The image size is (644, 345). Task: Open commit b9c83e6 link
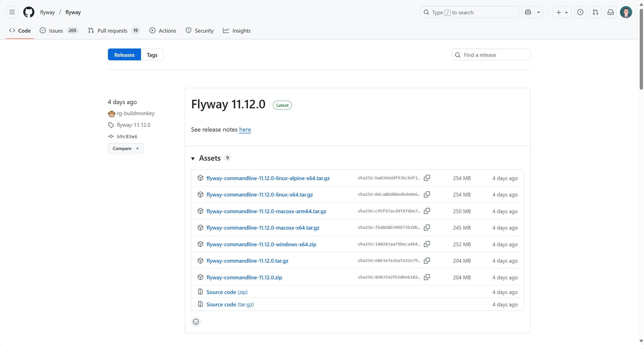tap(127, 136)
